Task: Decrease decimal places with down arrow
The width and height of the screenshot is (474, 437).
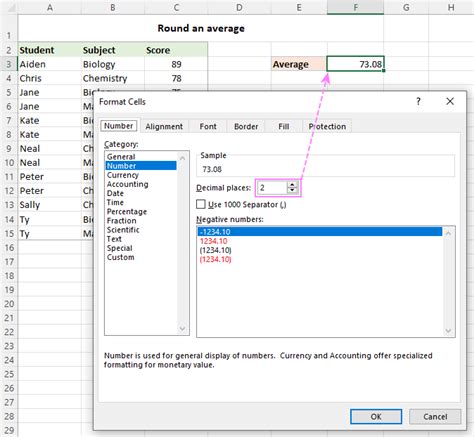Action: tap(292, 190)
